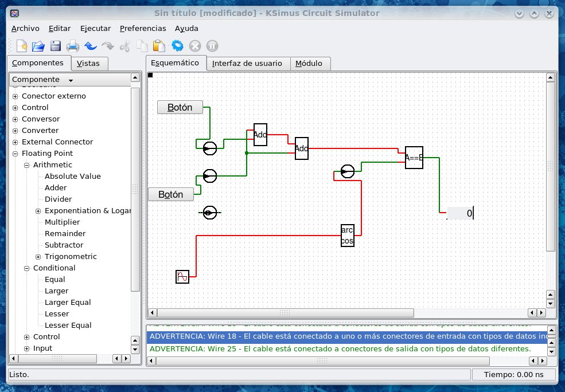Select the Wire 25 warning message
565x392 pixels.
click(340, 349)
